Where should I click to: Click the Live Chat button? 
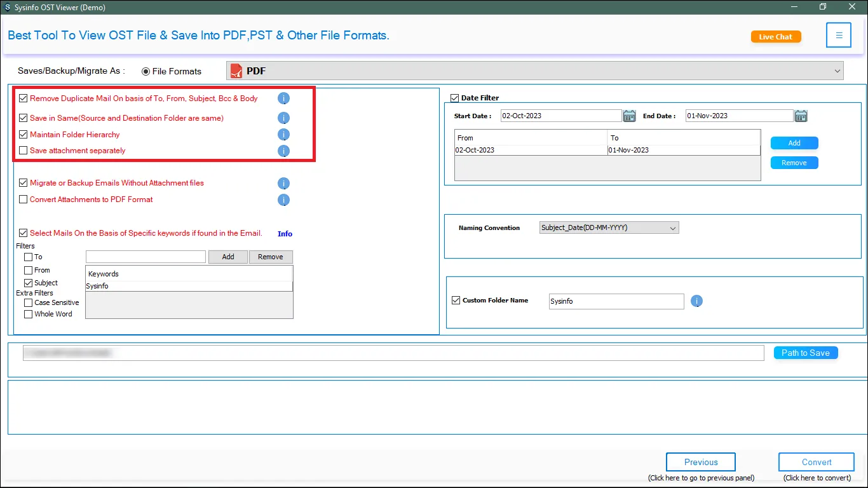[x=775, y=37]
